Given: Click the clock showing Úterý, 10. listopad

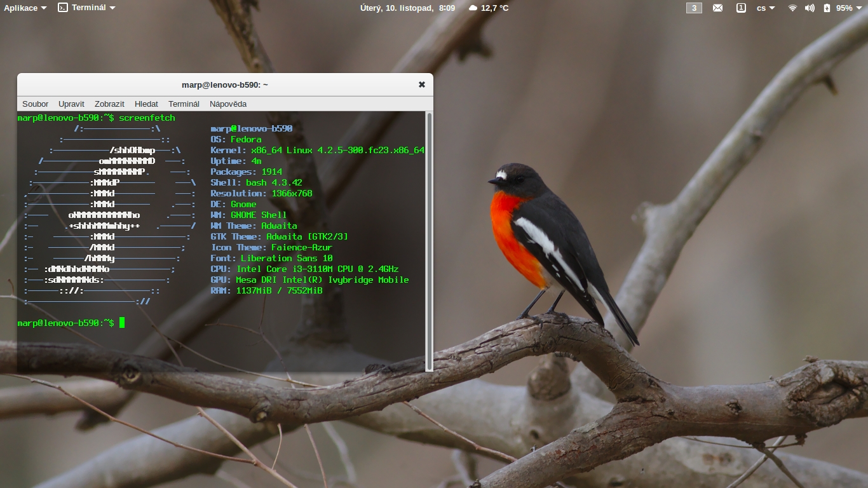Looking at the screenshot, I should point(407,8).
